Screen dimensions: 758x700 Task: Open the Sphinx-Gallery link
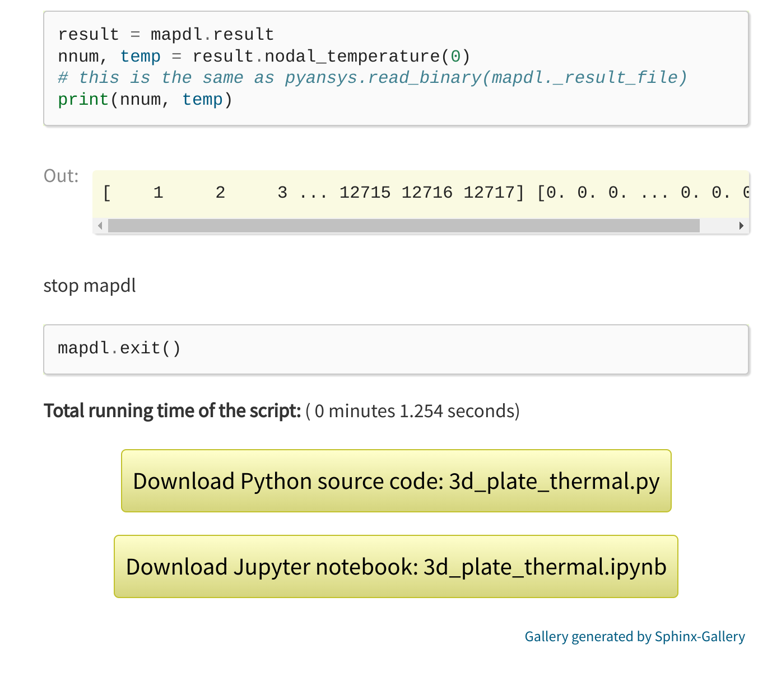[x=634, y=636]
